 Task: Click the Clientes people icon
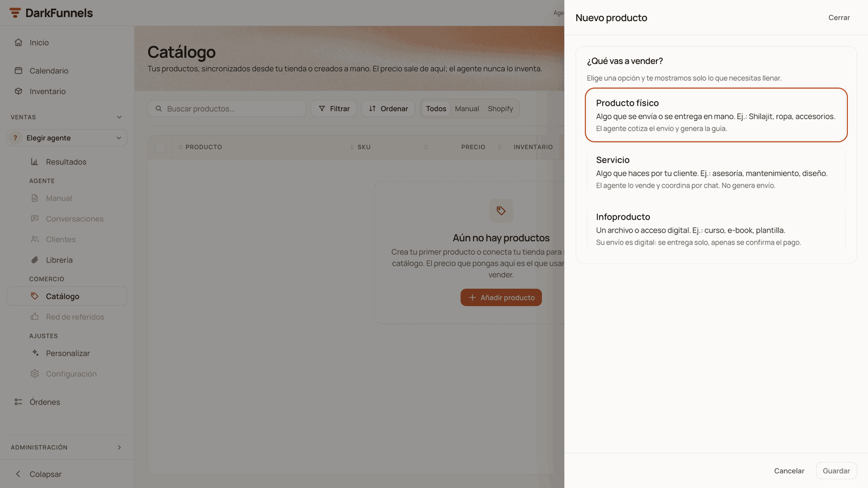[35, 239]
